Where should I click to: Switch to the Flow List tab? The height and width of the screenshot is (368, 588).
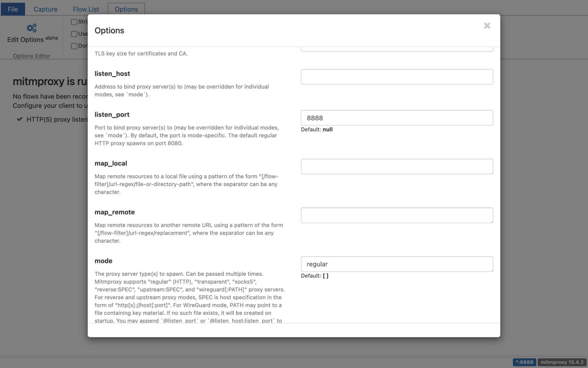[x=86, y=9]
